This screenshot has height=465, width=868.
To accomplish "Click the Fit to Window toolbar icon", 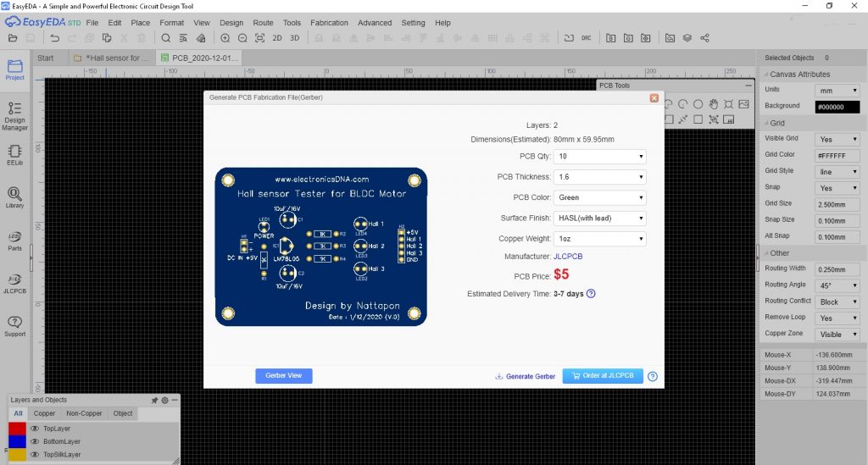I will [259, 38].
